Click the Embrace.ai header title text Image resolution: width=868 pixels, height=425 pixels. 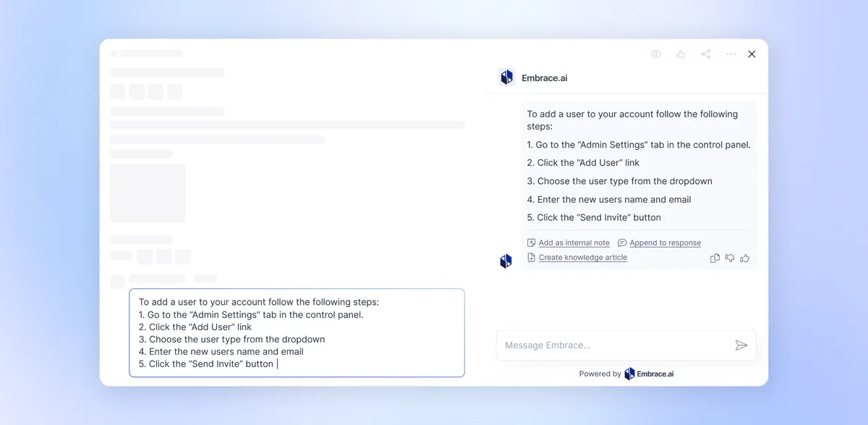click(545, 78)
